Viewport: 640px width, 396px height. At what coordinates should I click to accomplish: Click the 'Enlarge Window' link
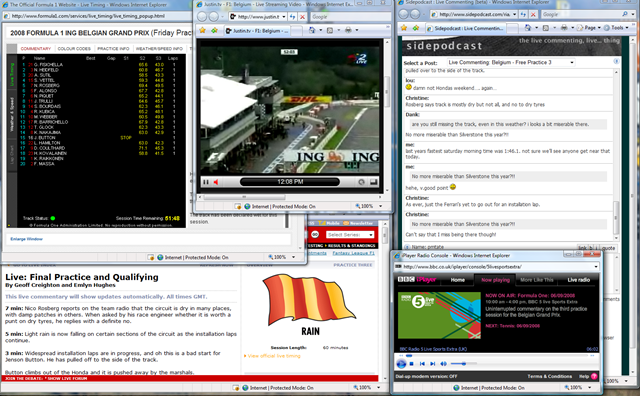tap(27, 239)
